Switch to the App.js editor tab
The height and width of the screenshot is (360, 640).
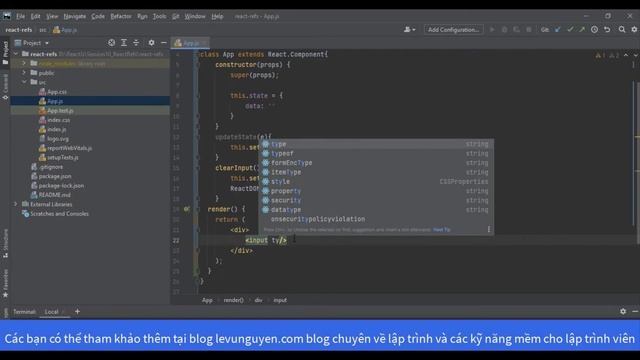point(190,43)
